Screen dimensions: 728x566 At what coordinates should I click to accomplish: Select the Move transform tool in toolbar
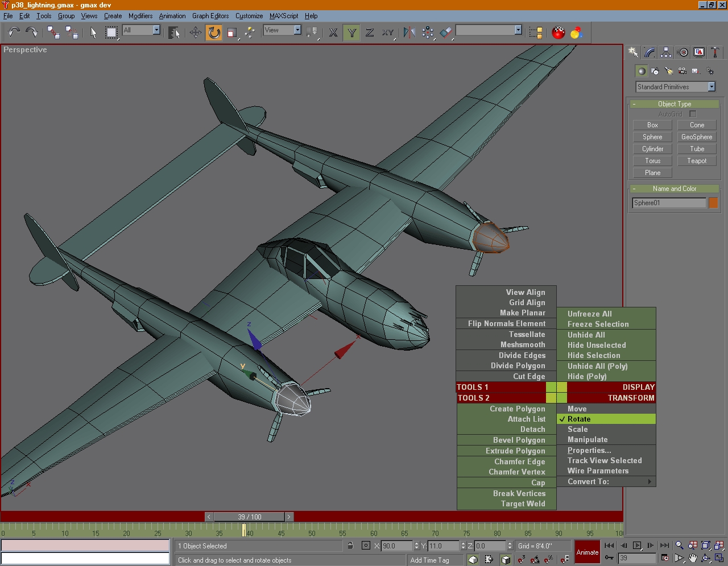pos(196,33)
